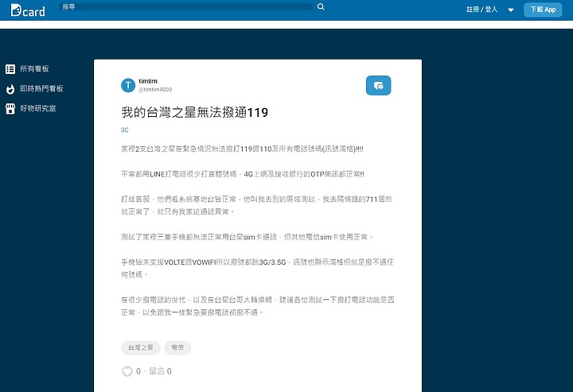This screenshot has width=573, height=392.
Task: Click paragraph starting 家裡2支台灣之星
Action: pyautogui.click(x=242, y=149)
